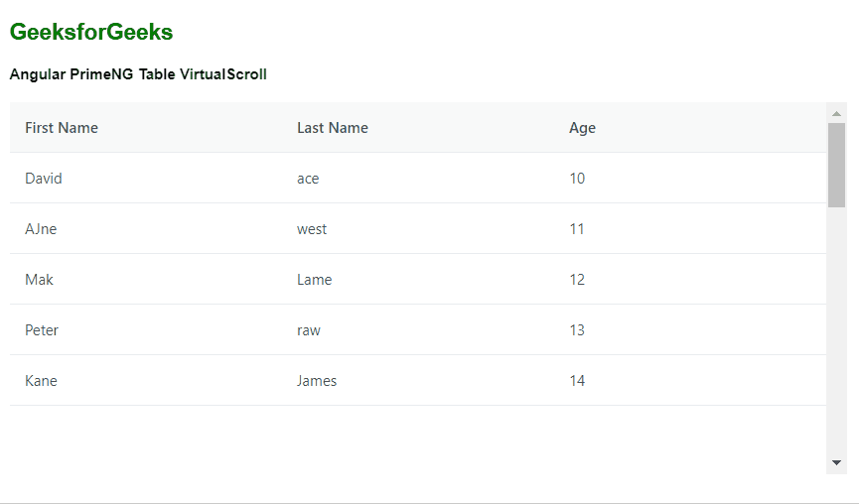Click the age value 10
This screenshot has width=859, height=504.
tap(577, 179)
